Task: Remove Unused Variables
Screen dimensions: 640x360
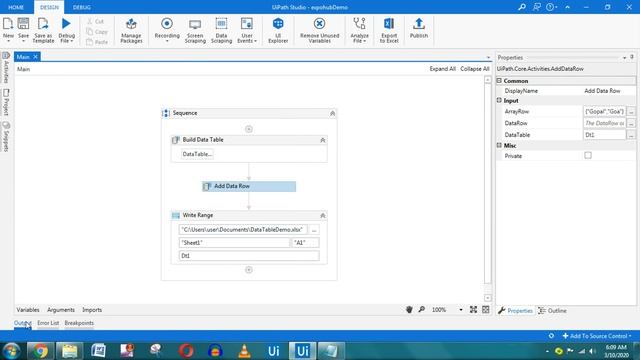Action: click(x=320, y=30)
